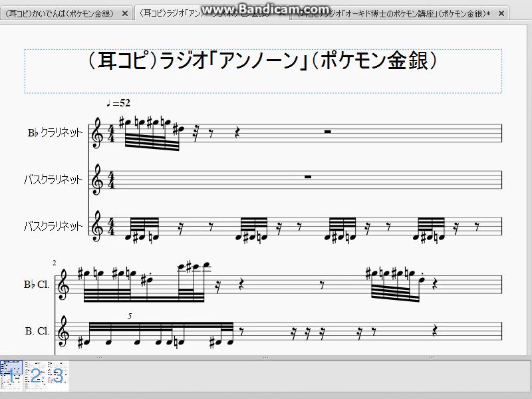Viewport: 532px width, 399px height.
Task: Select measure number 2 marker
Action: (x=55, y=263)
